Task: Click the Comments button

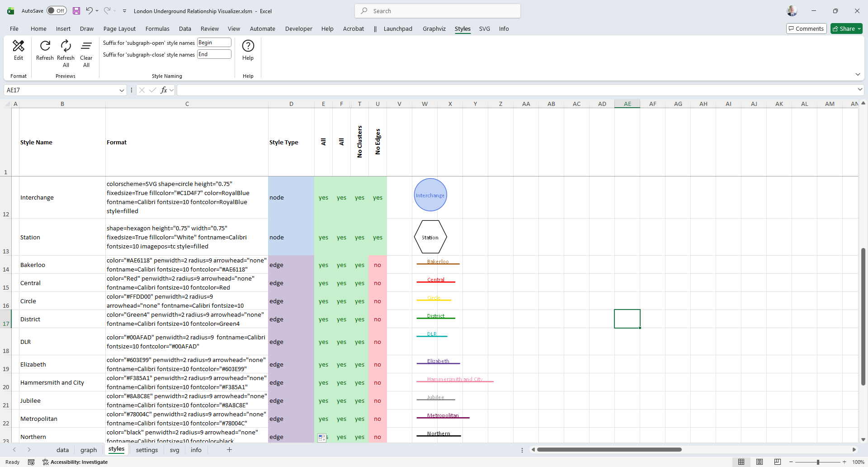Action: point(806,29)
